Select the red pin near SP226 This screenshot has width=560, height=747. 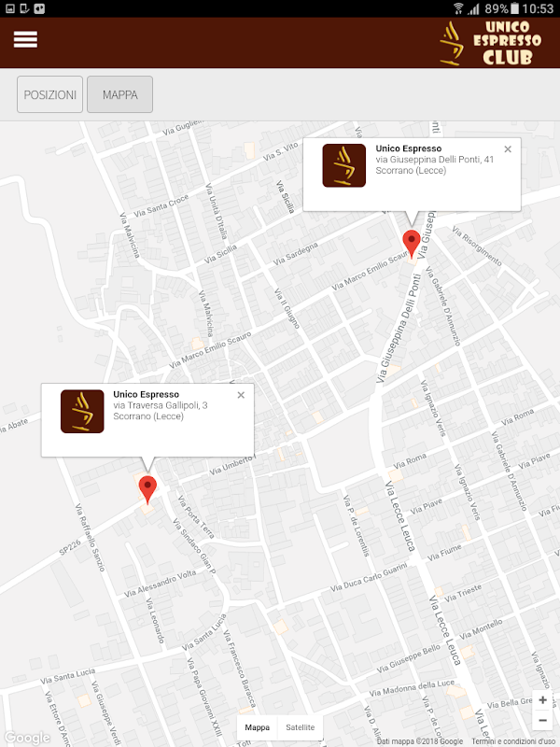(147, 489)
